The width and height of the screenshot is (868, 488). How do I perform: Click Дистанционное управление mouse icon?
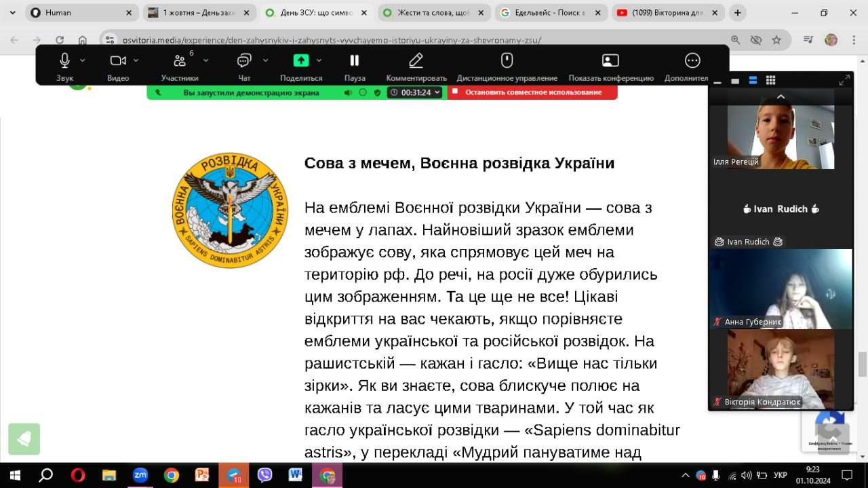[507, 61]
